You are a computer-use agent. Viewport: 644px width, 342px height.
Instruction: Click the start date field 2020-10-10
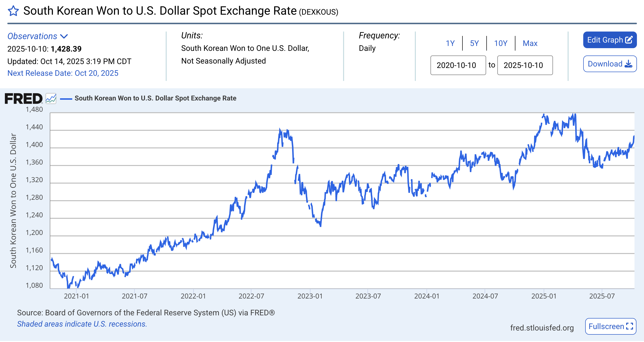point(458,65)
